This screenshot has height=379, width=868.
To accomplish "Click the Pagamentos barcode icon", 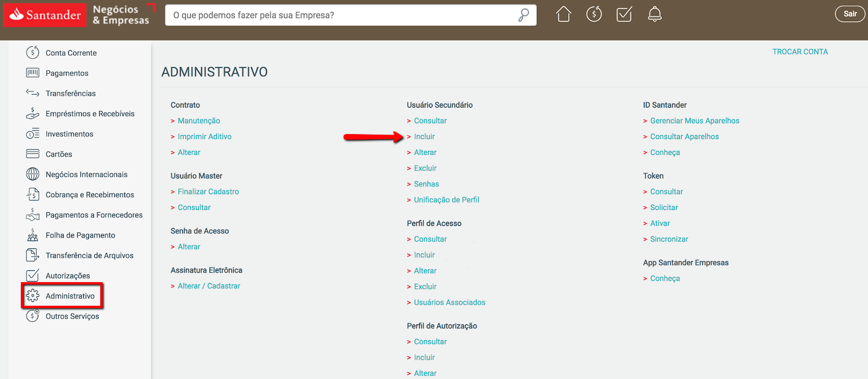I will [x=33, y=73].
